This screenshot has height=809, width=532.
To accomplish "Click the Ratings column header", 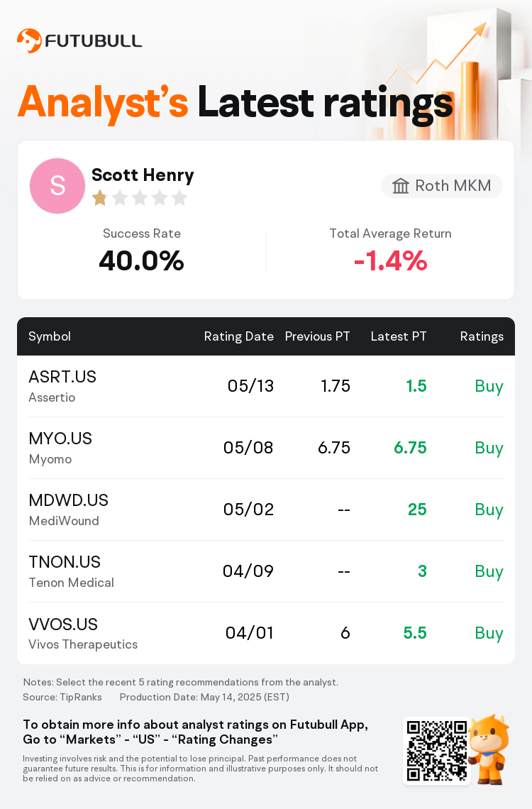I will (482, 336).
